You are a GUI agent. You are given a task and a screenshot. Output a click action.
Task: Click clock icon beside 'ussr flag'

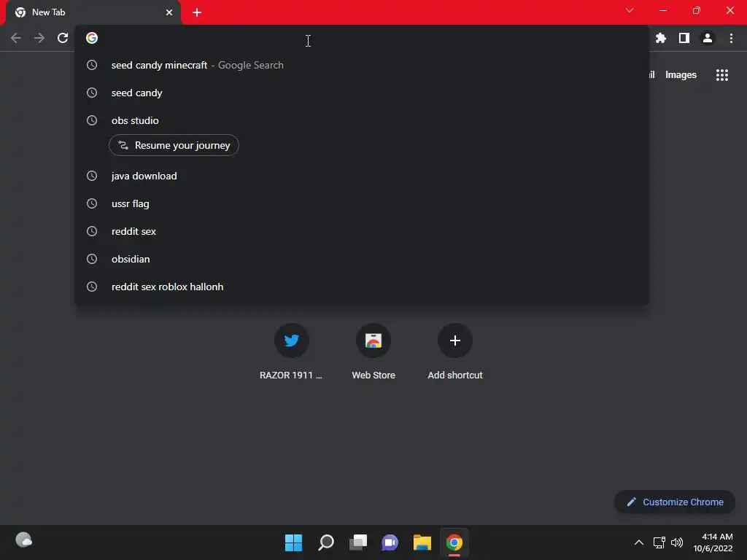tap(92, 204)
